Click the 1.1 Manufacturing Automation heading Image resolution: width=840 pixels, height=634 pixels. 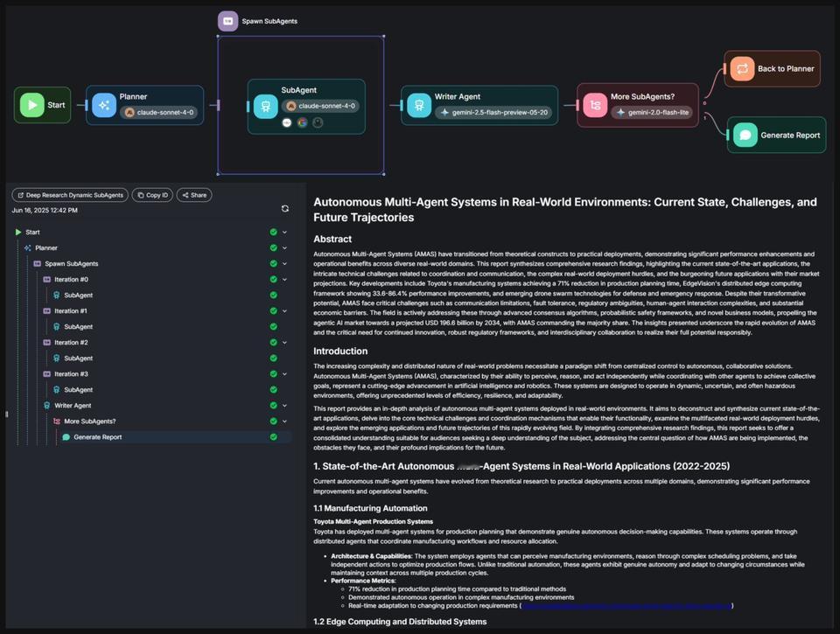(371, 509)
